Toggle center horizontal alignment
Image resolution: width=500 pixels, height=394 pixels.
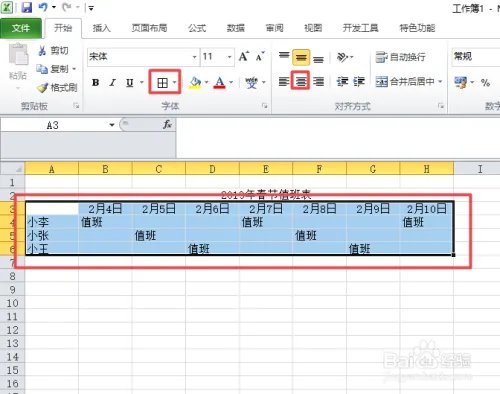point(301,81)
